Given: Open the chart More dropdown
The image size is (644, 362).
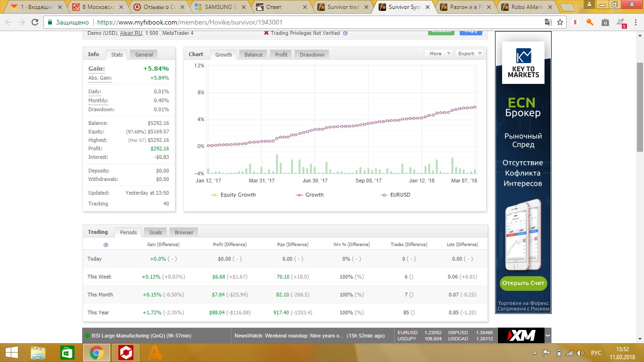Looking at the screenshot, I should pyautogui.click(x=438, y=54).
